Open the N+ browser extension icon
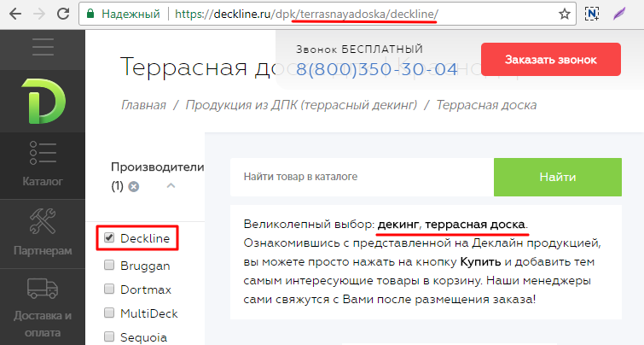This screenshot has height=345, width=644. click(592, 14)
